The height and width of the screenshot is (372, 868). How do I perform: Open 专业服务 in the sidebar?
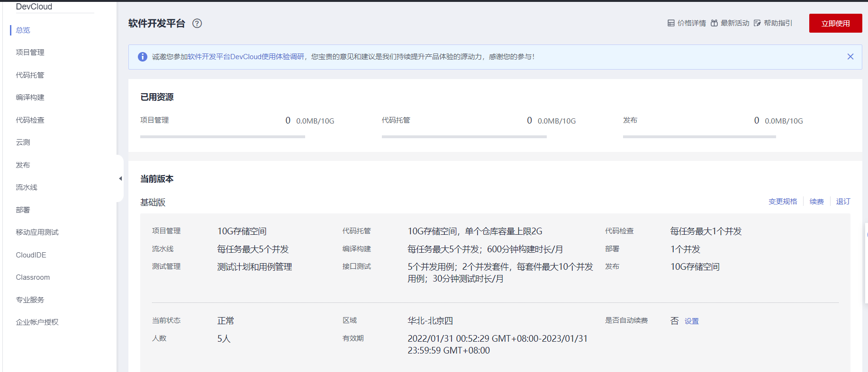point(30,300)
